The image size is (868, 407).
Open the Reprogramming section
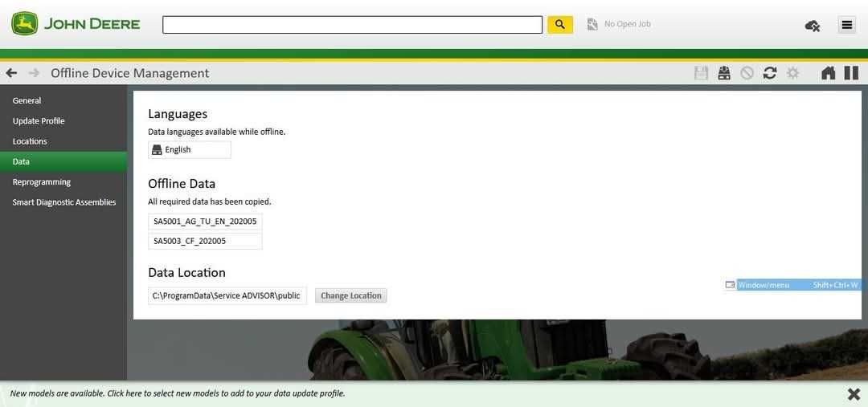[x=63, y=182]
